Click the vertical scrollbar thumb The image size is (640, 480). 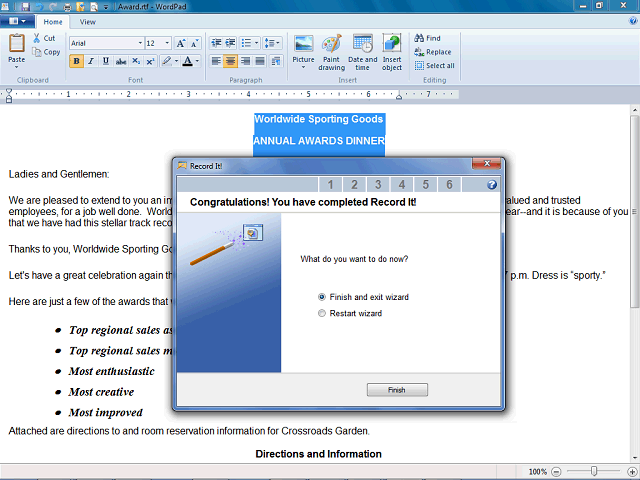634,211
